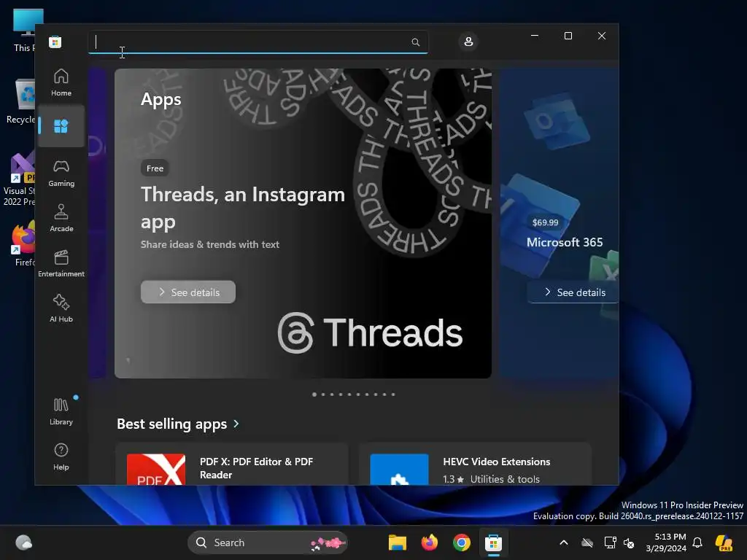
Task: Click the Microsoft Store logo icon
Action: point(55,42)
